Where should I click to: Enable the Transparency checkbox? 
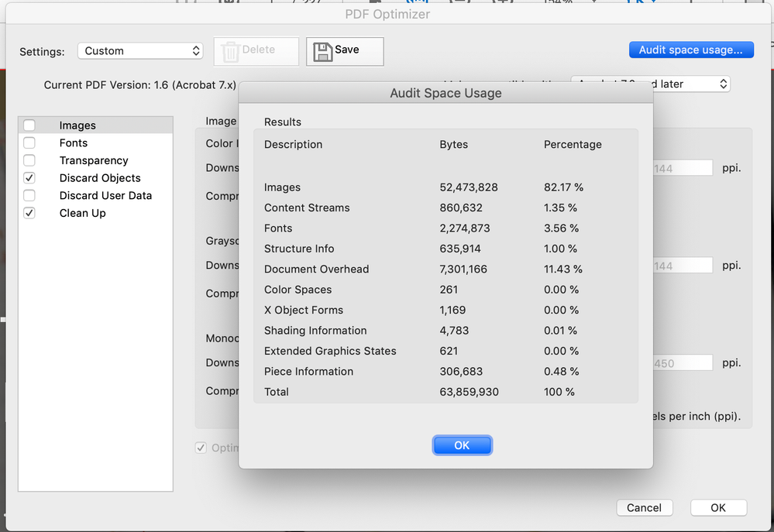(x=29, y=160)
